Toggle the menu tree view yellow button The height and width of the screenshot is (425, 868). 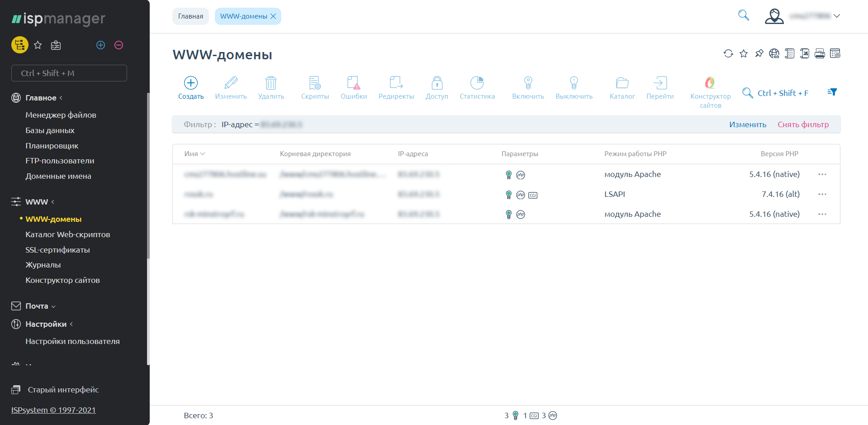point(19,45)
